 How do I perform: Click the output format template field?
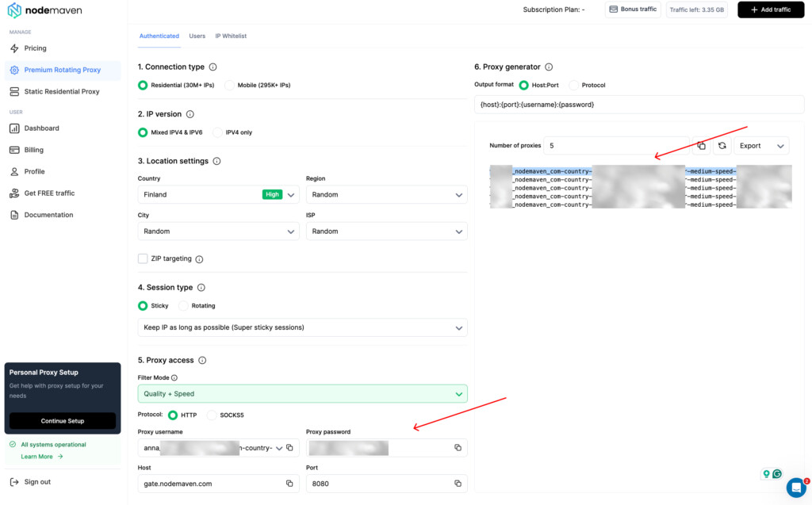click(639, 105)
